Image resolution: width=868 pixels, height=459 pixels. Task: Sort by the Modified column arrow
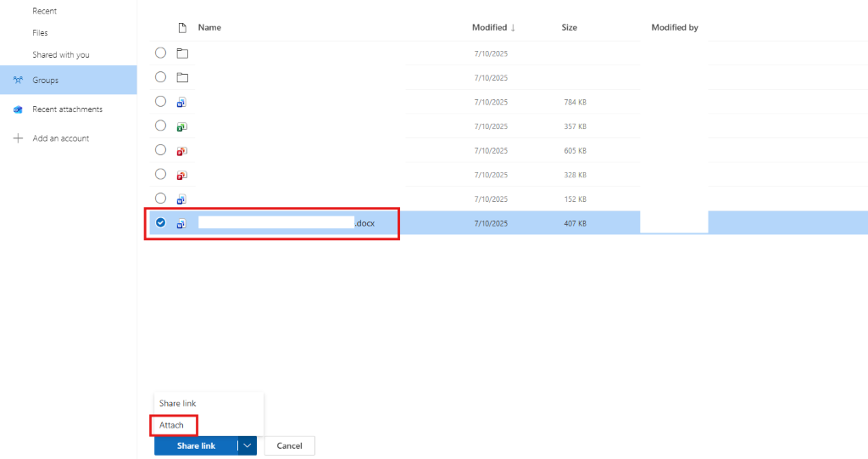(513, 28)
